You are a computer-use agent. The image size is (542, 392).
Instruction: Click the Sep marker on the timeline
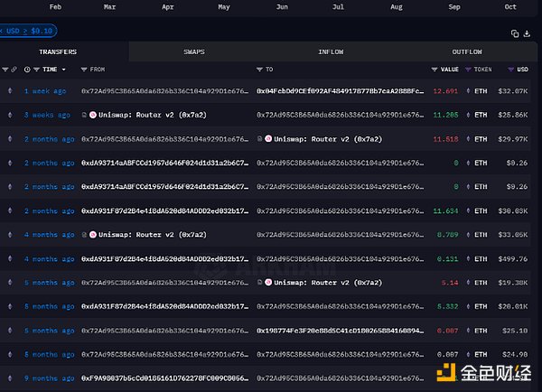click(x=453, y=7)
